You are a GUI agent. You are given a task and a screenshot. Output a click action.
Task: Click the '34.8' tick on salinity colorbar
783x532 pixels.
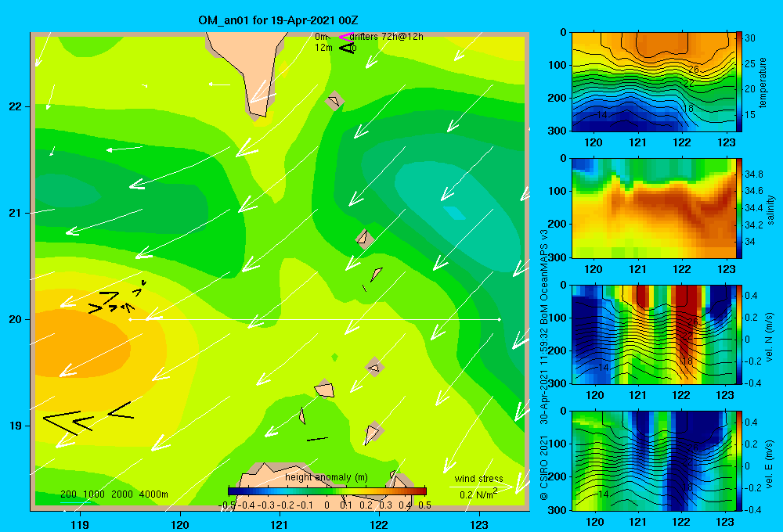(x=754, y=174)
